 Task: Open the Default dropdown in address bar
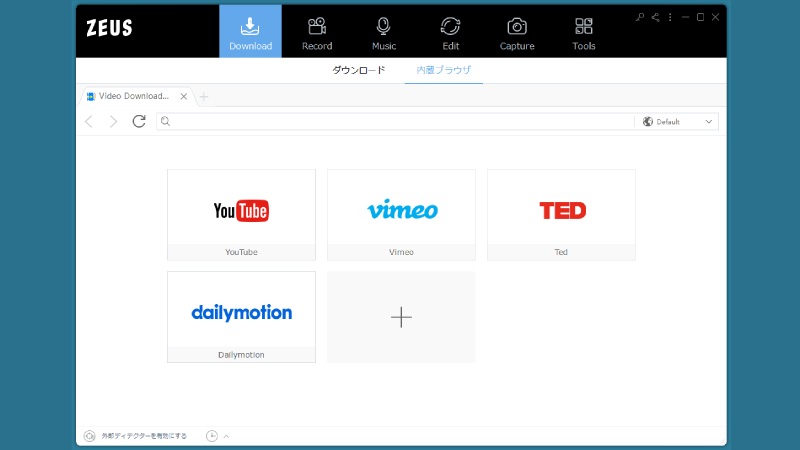pyautogui.click(x=678, y=121)
